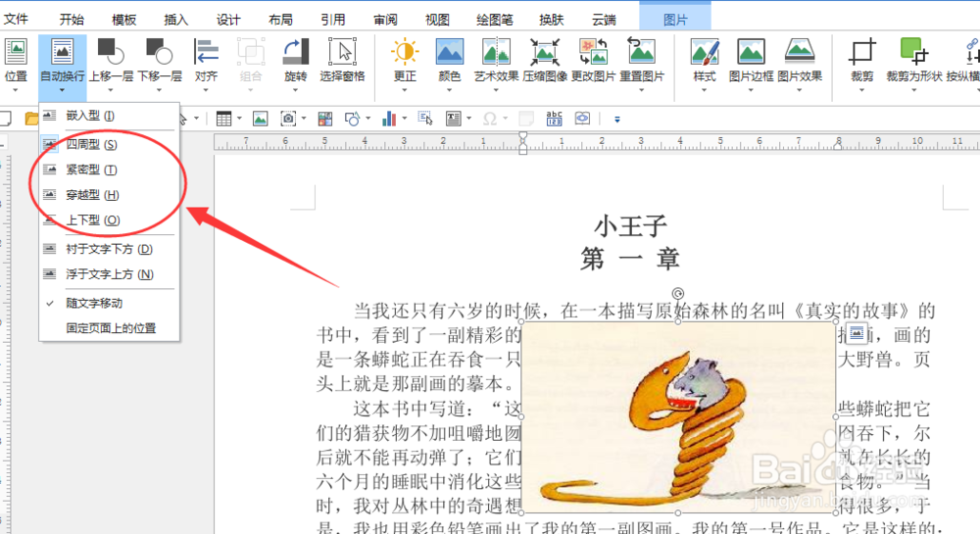The width and height of the screenshot is (980, 534).
Task: Switch to the 审阅 ribbon tab
Action: click(x=385, y=20)
